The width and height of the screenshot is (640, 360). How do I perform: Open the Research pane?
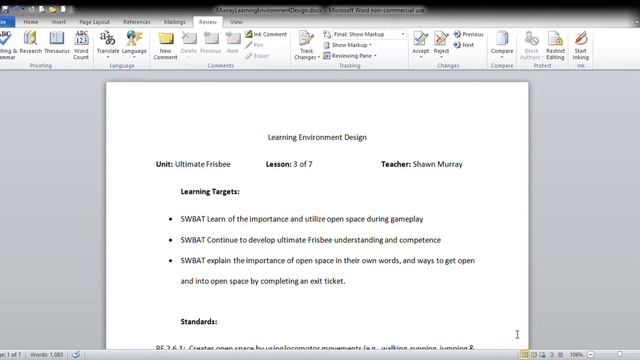tap(31, 42)
